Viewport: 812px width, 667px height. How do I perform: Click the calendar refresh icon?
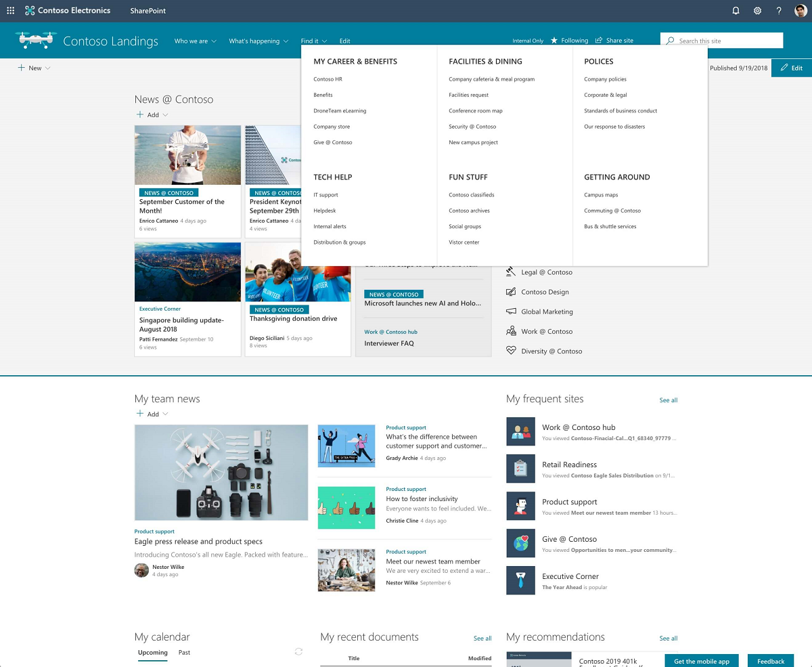[x=298, y=651]
